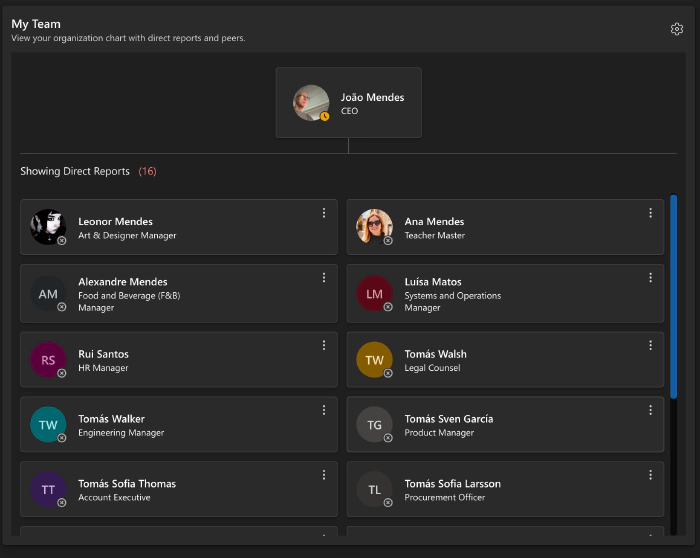Click the Tomás Walsh name link

pos(435,354)
